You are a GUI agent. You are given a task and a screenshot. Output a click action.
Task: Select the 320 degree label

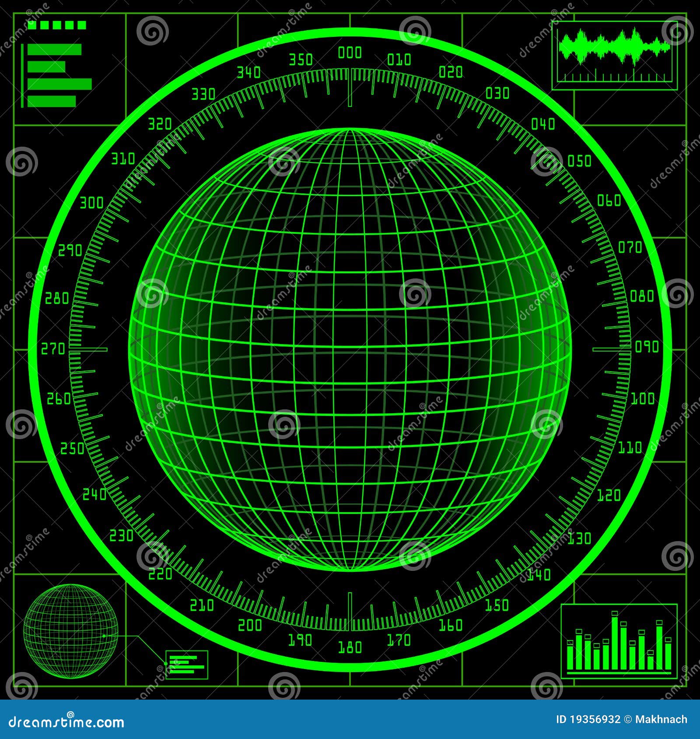[160, 124]
